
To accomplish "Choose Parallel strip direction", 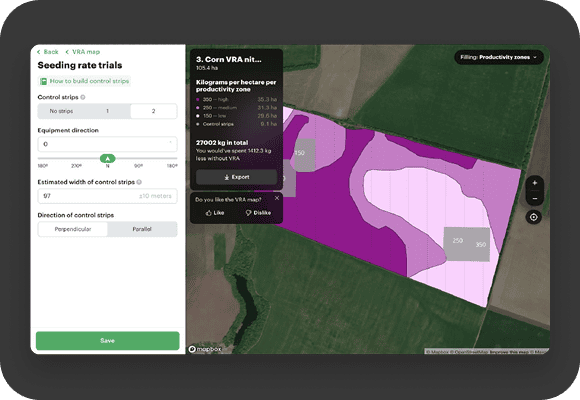I will [142, 229].
